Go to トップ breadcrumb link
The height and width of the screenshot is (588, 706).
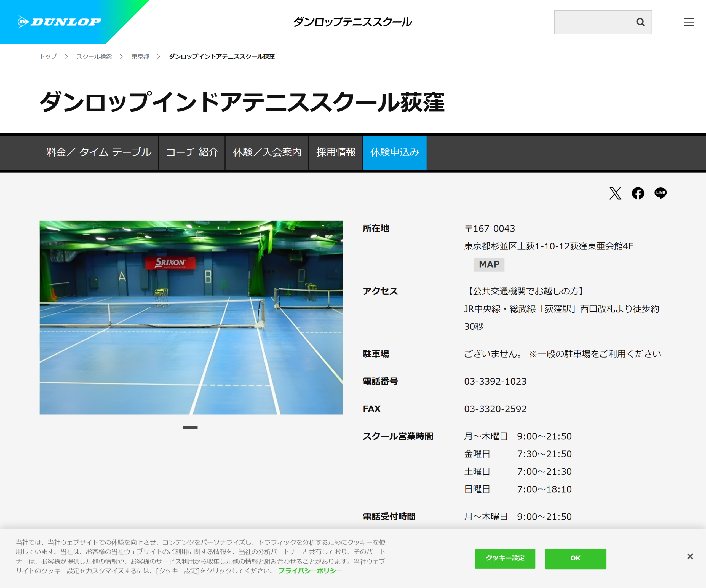tap(48, 57)
